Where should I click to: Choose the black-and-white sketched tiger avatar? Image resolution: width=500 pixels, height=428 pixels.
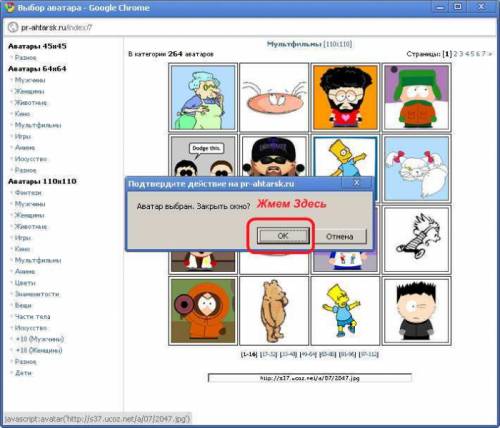click(x=416, y=240)
